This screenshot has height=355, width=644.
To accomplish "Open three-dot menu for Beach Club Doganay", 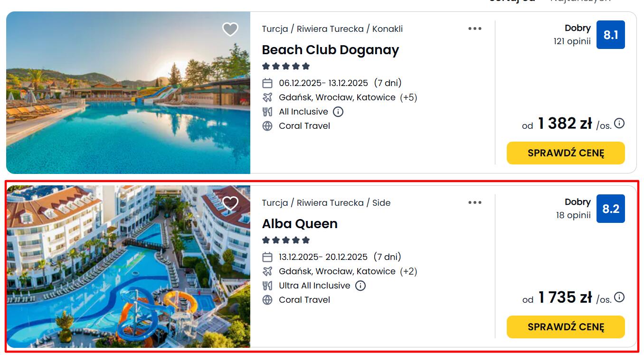I will [x=475, y=29].
